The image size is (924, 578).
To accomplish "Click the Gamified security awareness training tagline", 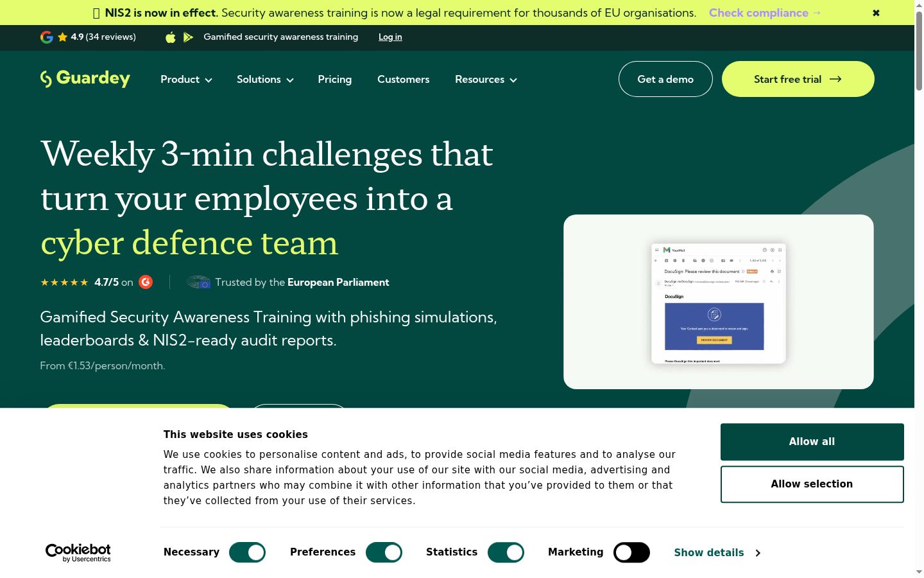I will point(281,37).
